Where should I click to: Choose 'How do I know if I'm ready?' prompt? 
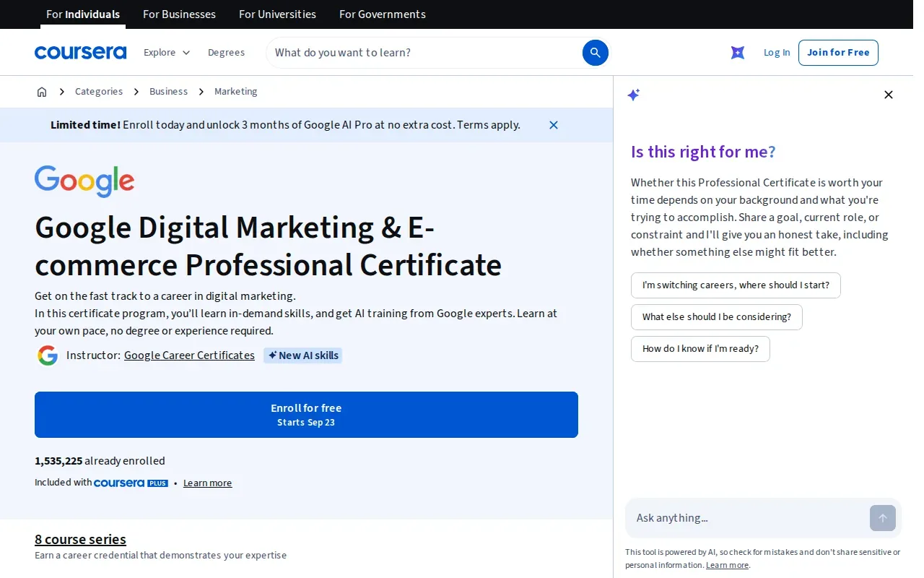tap(700, 349)
